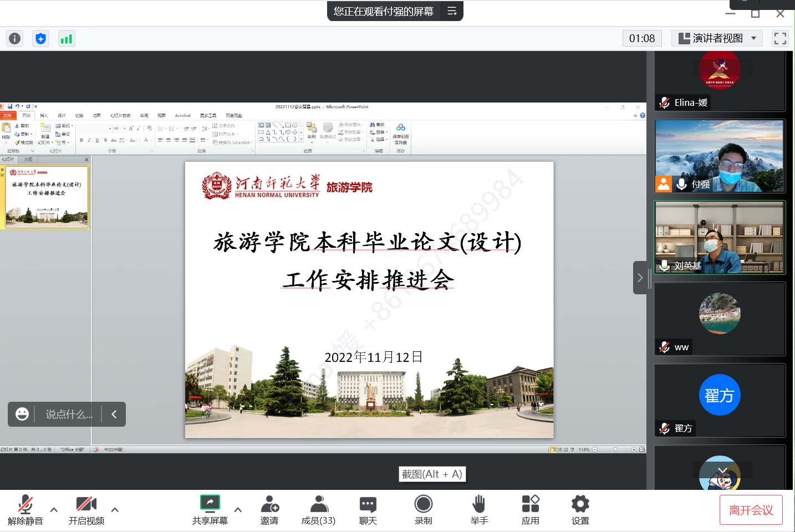The height and width of the screenshot is (532, 795).
Task: Open the PowerPoint 文件 tab
Action: point(7,115)
